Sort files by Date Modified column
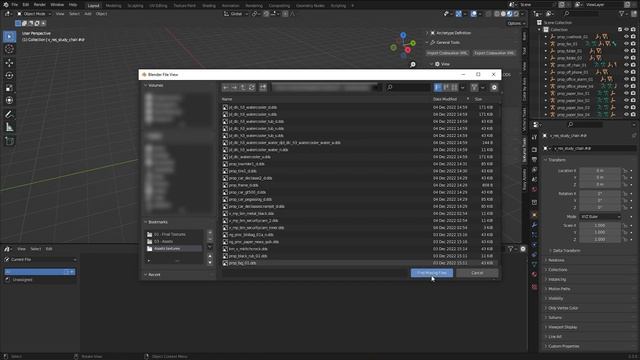 tap(445, 99)
